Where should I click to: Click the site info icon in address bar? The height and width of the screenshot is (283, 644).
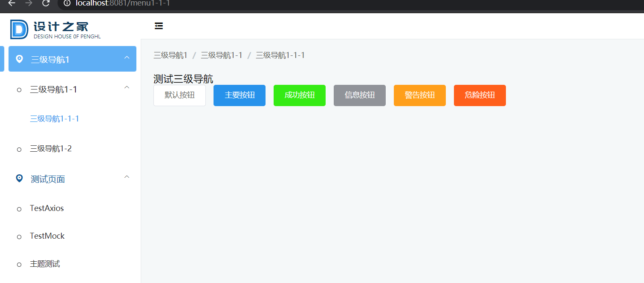click(x=67, y=3)
